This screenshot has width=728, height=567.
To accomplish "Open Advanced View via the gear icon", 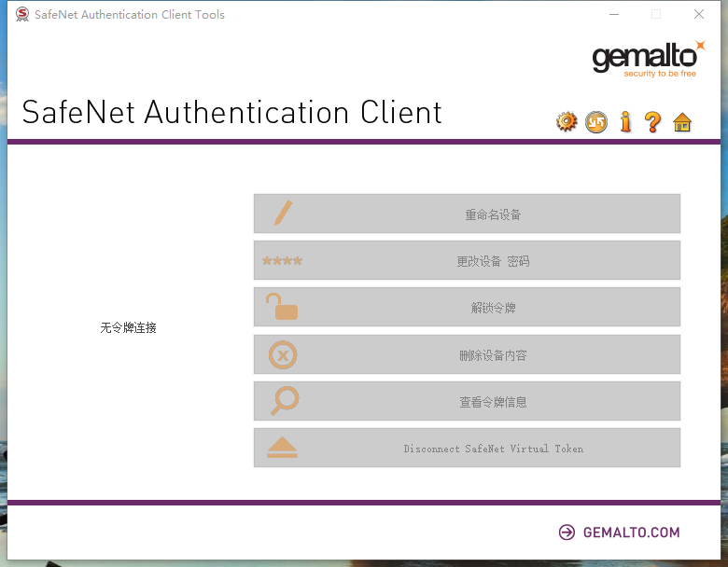I will point(567,122).
